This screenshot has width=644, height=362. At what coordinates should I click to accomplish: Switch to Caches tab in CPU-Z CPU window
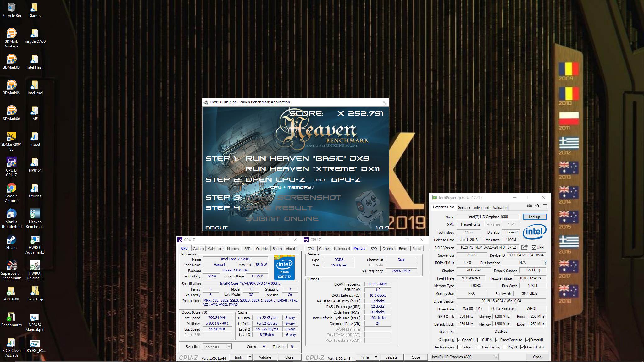pos(198,248)
